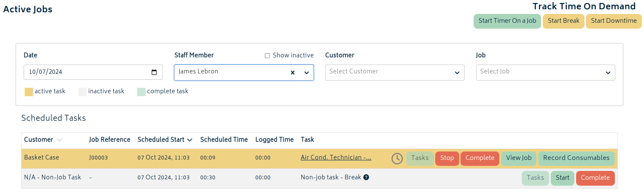Click the 00:09 scheduled time value
Viewport: 644px width, 192px height.
pos(207,158)
